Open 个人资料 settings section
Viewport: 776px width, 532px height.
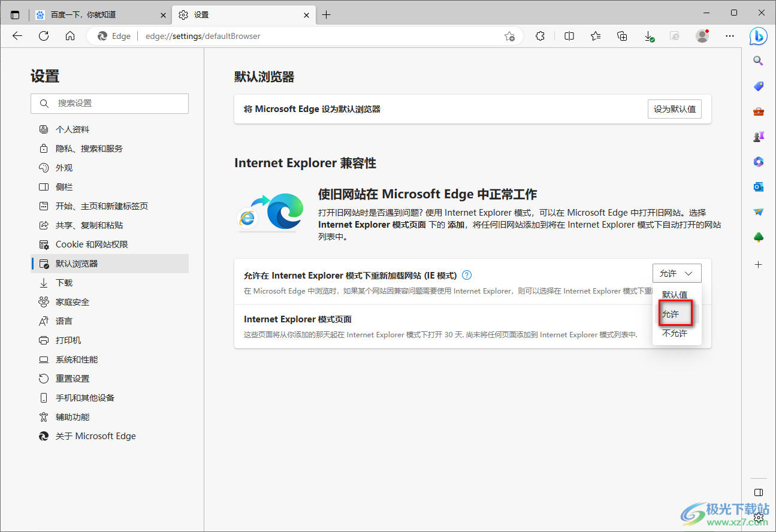coord(110,129)
